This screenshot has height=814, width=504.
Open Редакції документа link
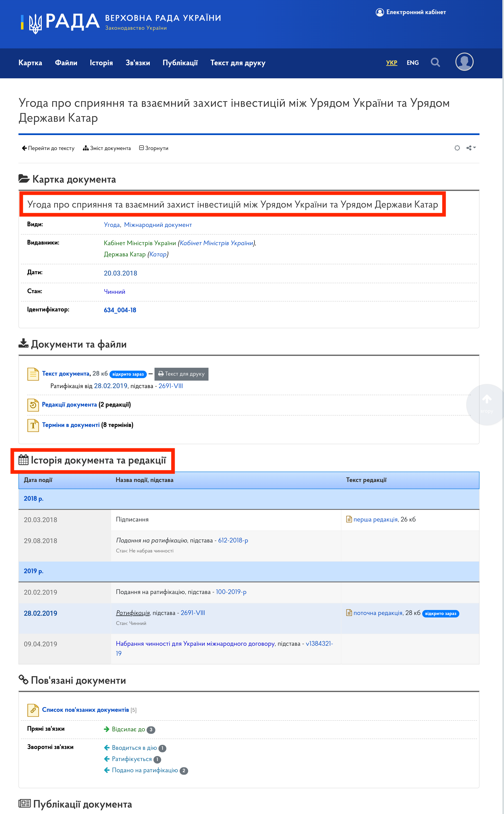click(69, 405)
